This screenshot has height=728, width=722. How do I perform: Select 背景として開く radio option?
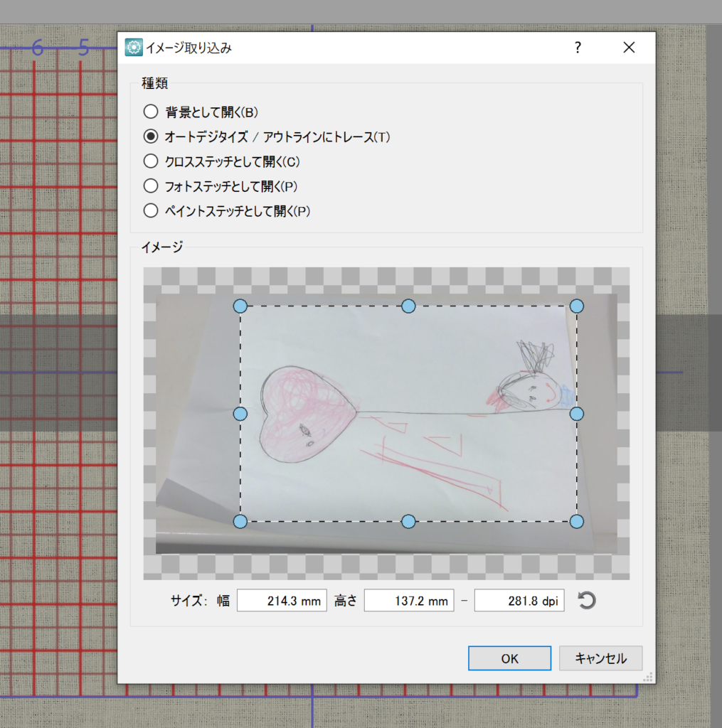tap(150, 112)
